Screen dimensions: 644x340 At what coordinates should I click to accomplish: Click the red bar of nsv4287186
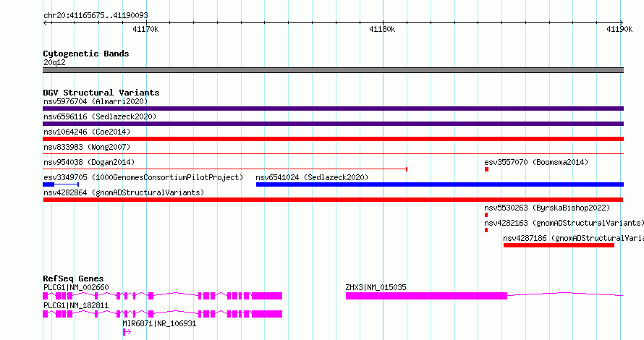pos(559,245)
